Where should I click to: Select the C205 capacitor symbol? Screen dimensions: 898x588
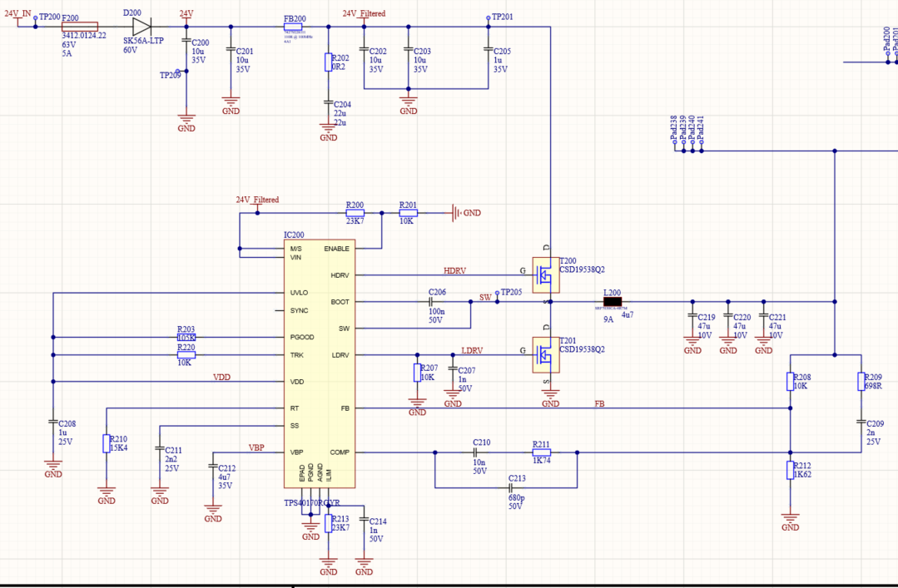489,49
